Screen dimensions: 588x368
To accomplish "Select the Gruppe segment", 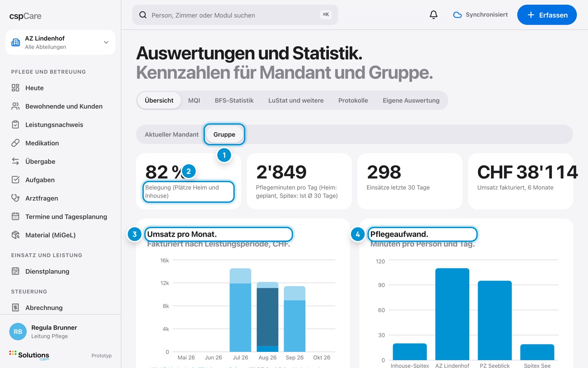I will click(224, 134).
